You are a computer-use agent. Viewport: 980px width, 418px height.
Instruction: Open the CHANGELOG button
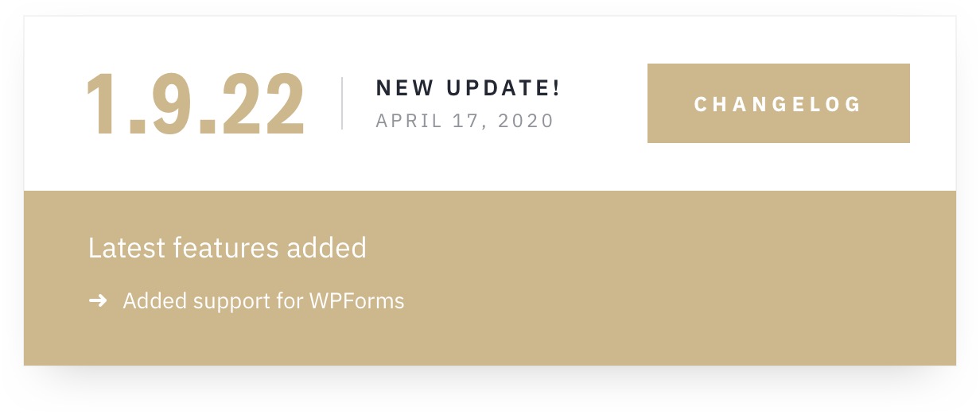(778, 103)
